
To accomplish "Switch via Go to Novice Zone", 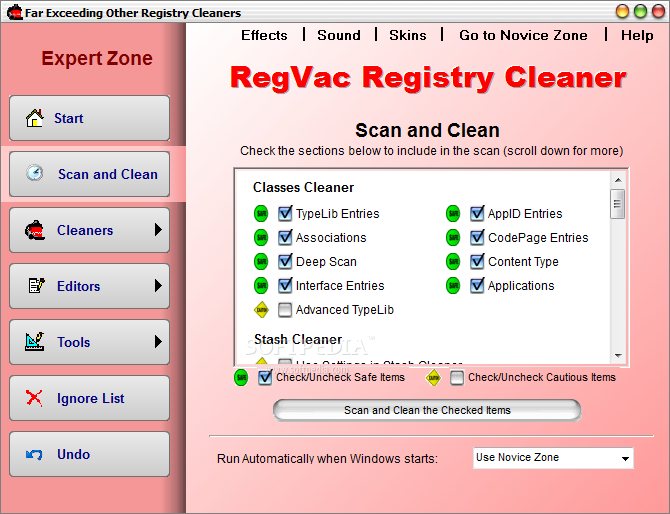I will pyautogui.click(x=523, y=35).
